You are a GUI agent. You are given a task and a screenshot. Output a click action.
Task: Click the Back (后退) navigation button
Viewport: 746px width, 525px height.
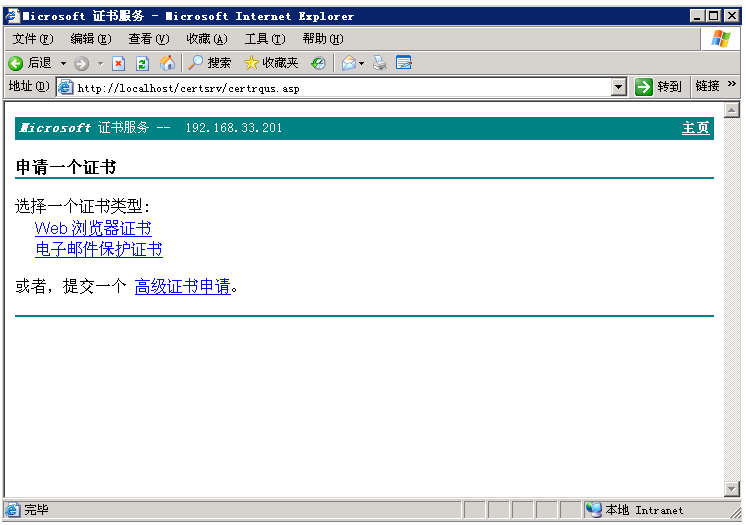point(30,63)
